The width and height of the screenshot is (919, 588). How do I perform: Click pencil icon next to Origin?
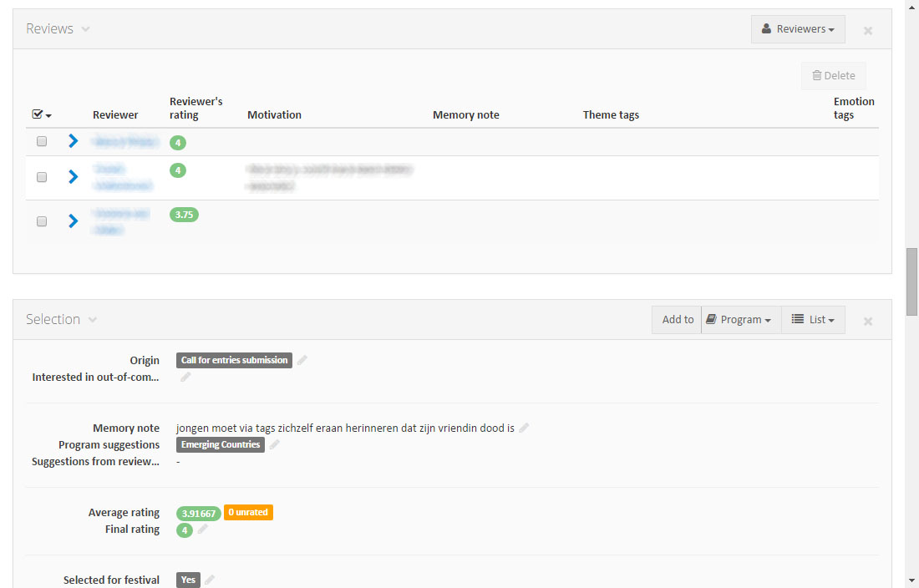point(302,360)
